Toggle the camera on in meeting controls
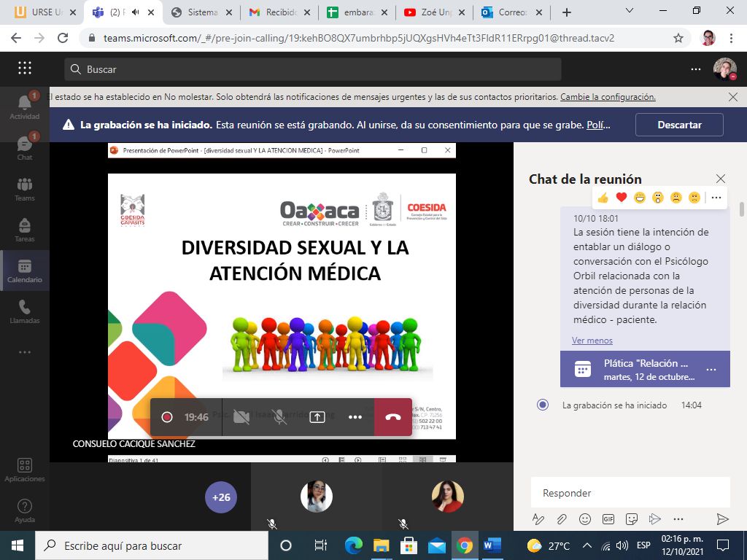 click(241, 417)
